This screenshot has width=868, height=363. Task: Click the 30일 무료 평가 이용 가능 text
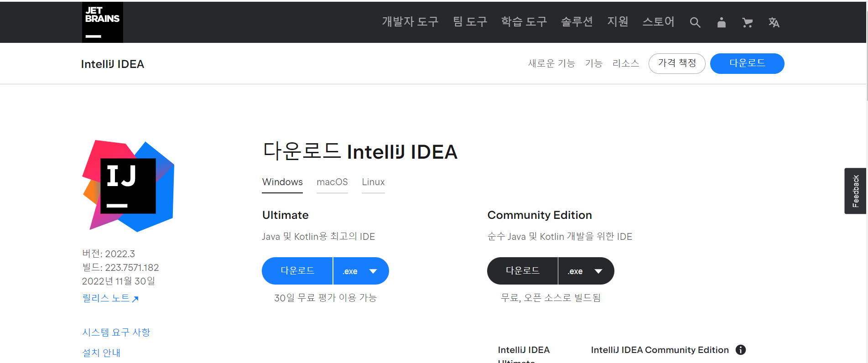[325, 298]
